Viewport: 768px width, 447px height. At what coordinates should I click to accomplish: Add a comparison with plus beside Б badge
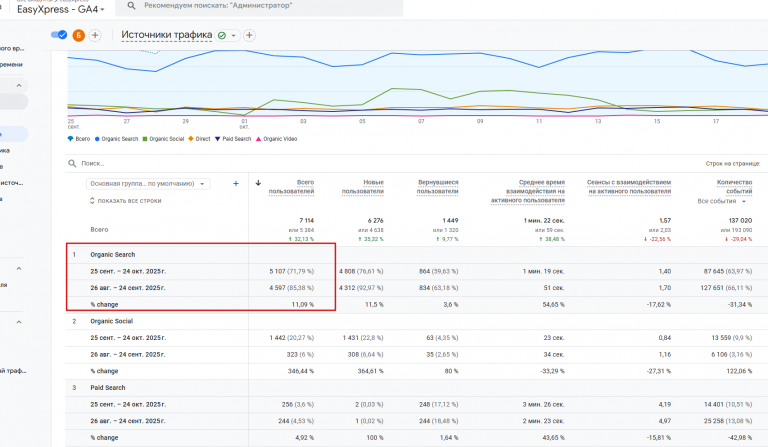tap(95, 35)
